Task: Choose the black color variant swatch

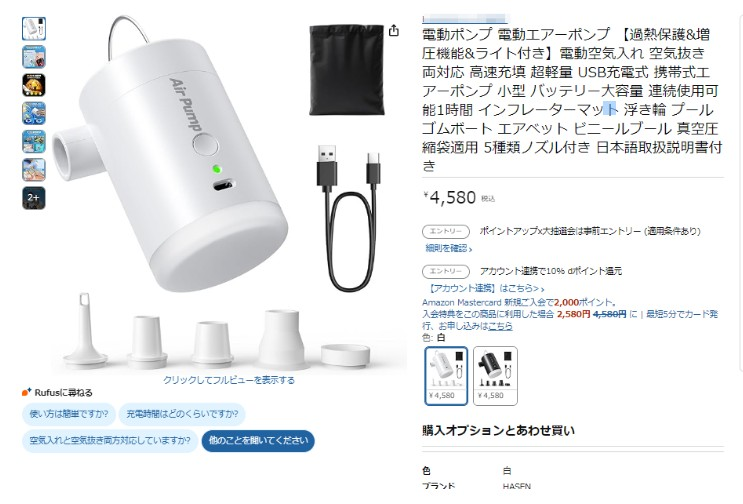Action: tap(495, 376)
